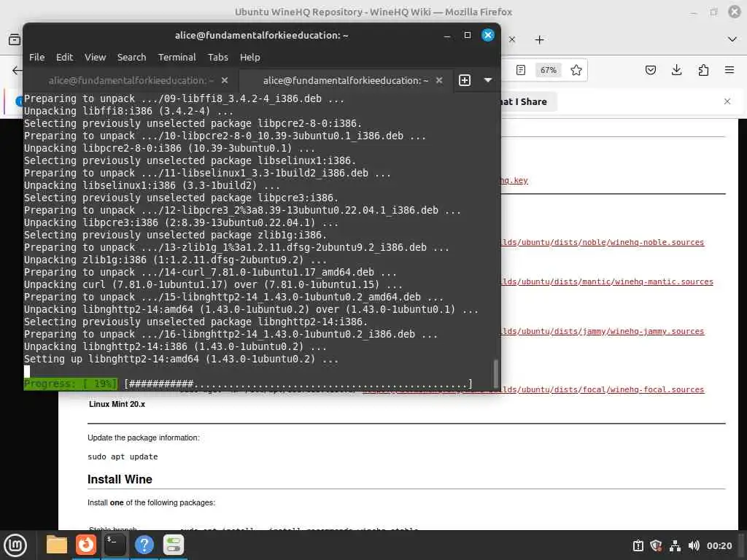Open the Terminal menu
Viewport: 747px width, 560px height.
click(x=177, y=57)
